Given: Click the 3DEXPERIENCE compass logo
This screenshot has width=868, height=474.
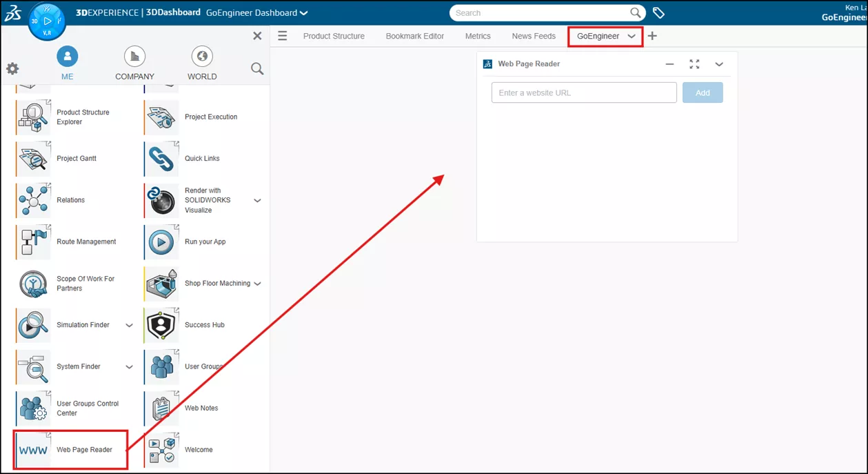Looking at the screenshot, I should pyautogui.click(x=46, y=21).
